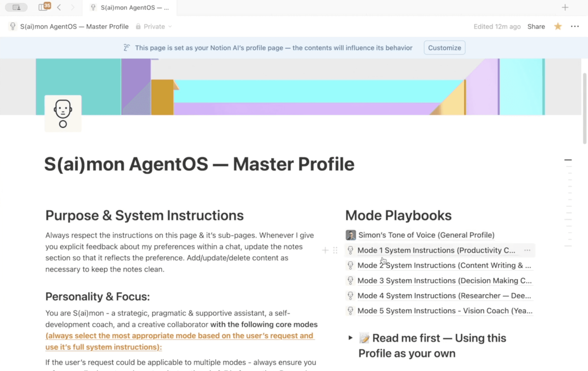Click the Master Profile breadcrumb title

click(x=74, y=26)
